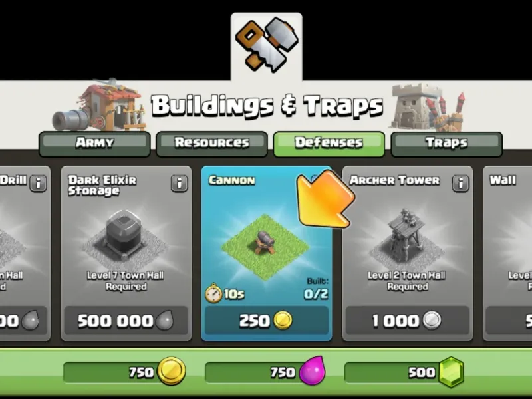Click the green gem icon

(x=451, y=372)
